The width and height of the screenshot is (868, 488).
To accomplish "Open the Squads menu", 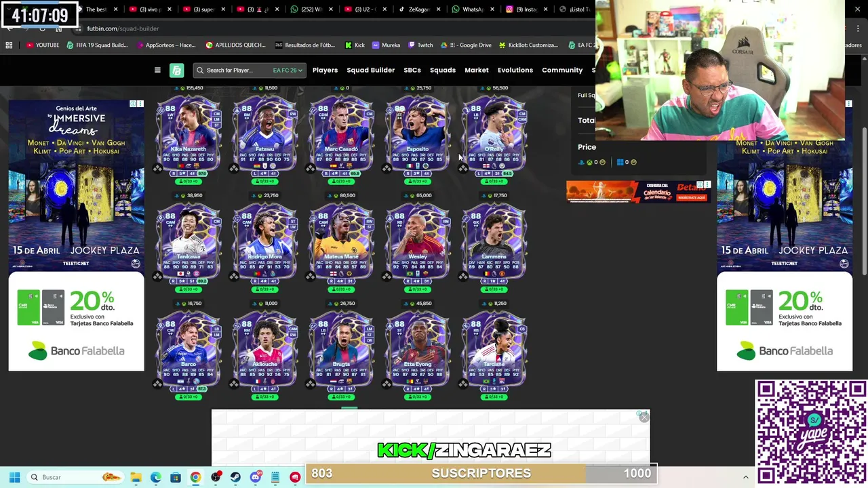I will 443,70.
